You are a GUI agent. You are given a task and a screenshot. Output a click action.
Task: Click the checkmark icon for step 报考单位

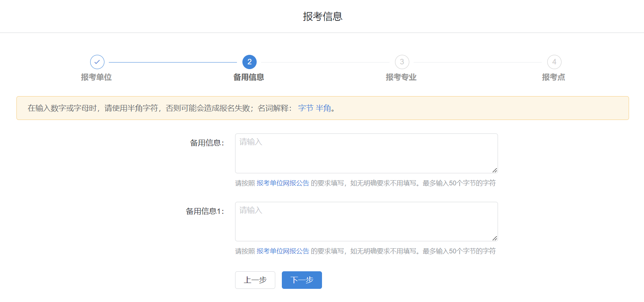pyautogui.click(x=97, y=62)
